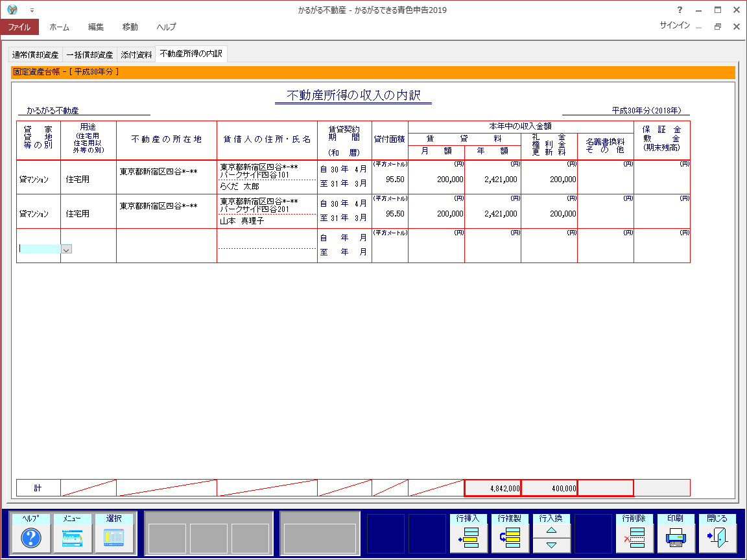Click 住宅用 in the second row
The width and height of the screenshot is (747, 560).
(78, 214)
